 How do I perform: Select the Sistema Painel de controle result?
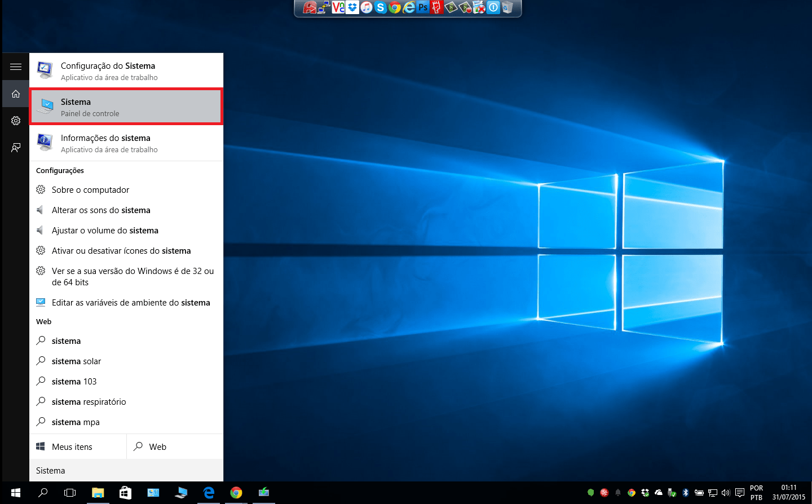point(126,107)
